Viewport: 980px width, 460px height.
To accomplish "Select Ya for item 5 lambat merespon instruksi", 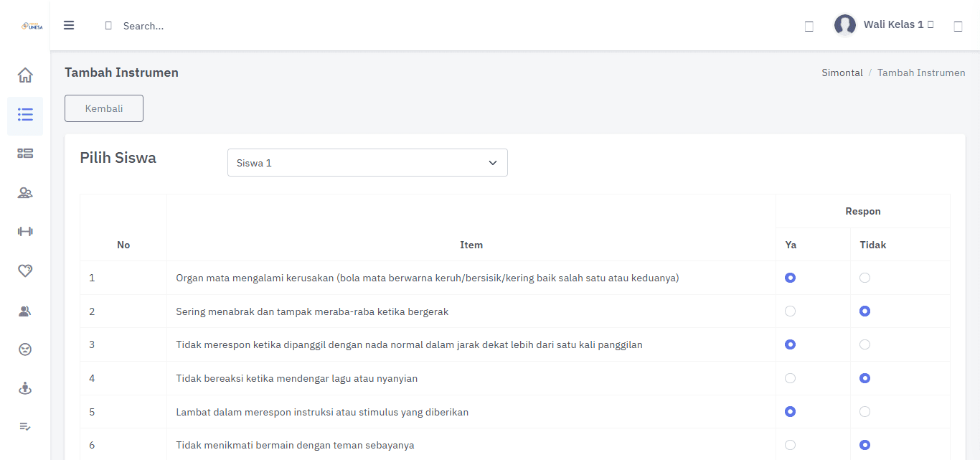I will (x=790, y=412).
